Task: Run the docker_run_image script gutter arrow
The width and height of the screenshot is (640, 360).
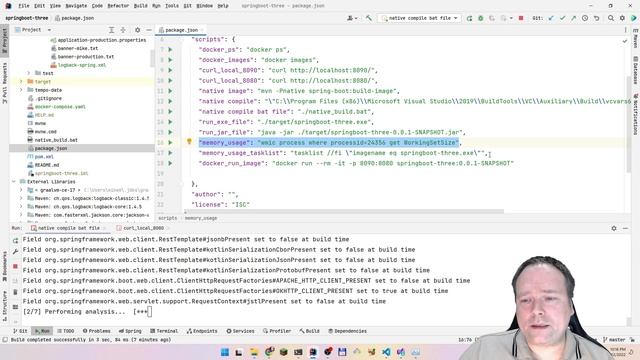Action: coord(170,163)
